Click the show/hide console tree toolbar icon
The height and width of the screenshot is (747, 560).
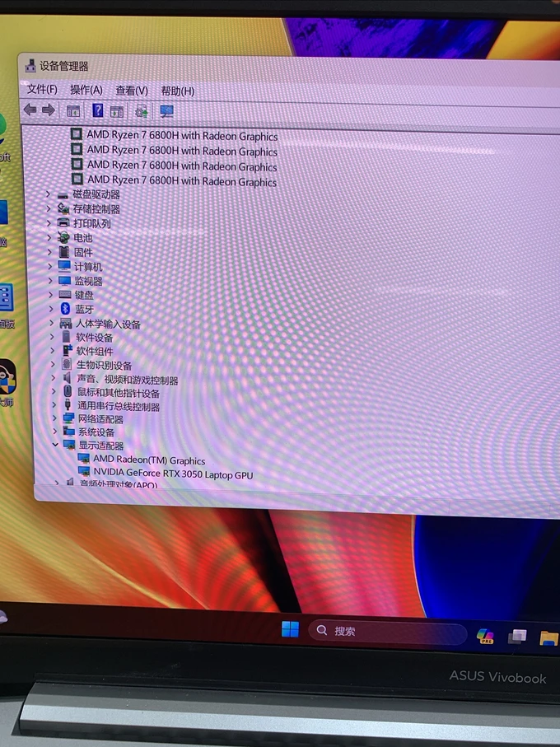pyautogui.click(x=72, y=111)
